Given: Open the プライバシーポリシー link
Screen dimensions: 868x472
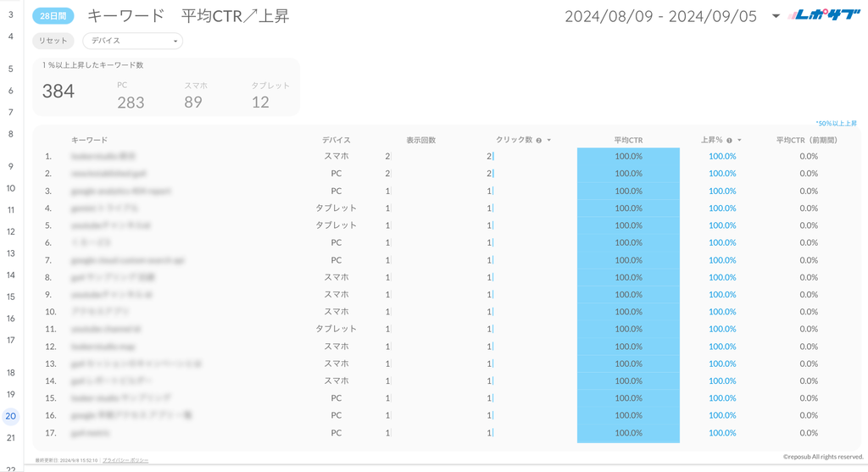Looking at the screenshot, I should (x=125, y=460).
